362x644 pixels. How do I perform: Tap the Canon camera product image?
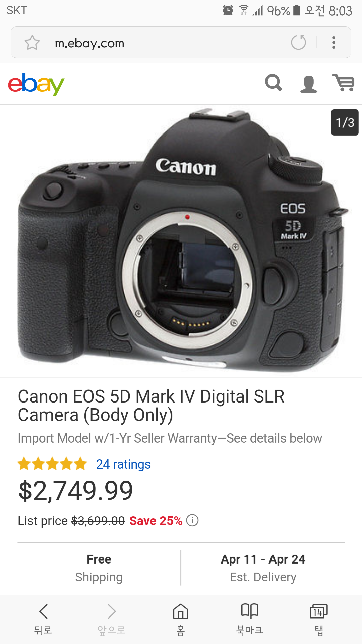[x=181, y=241]
